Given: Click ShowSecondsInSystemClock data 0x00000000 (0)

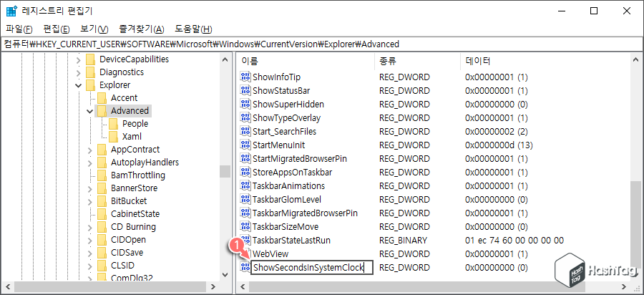Looking at the screenshot, I should pyautogui.click(x=496, y=268).
